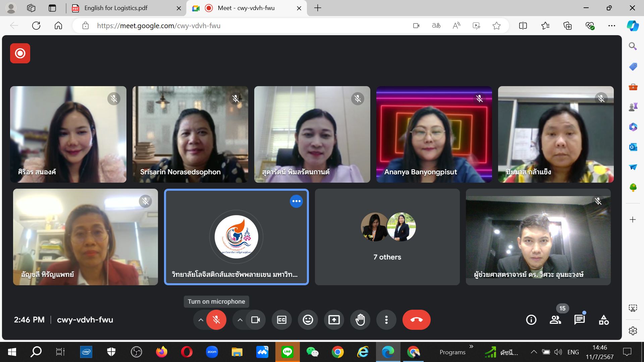Click the 7 others participants tile
The height and width of the screenshot is (362, 644).
coord(387,237)
